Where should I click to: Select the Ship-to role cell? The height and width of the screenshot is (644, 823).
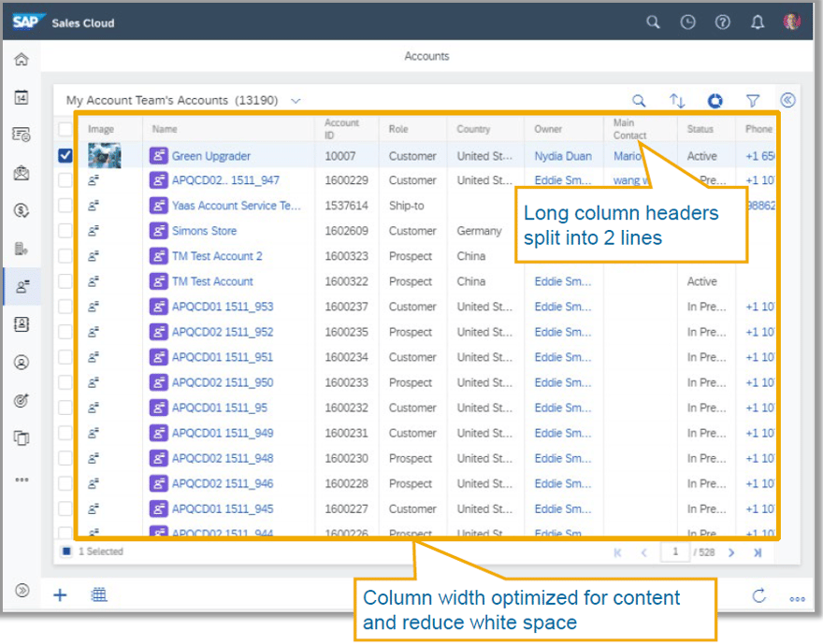pos(406,206)
